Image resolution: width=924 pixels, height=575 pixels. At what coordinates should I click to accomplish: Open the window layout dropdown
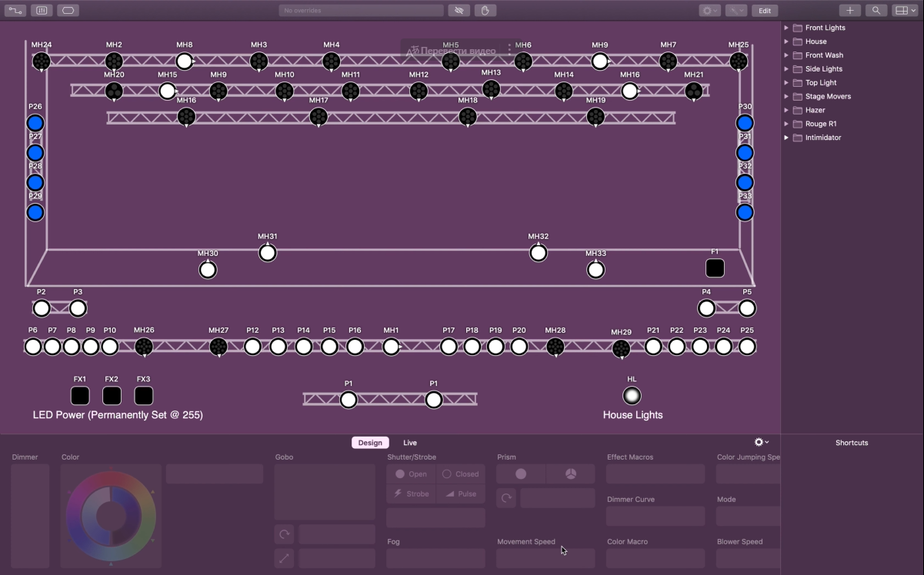(904, 11)
